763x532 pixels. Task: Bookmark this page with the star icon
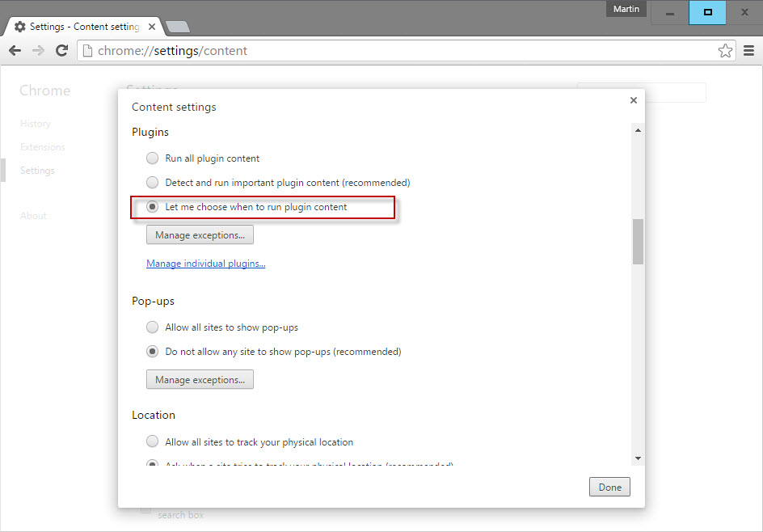pyautogui.click(x=725, y=51)
